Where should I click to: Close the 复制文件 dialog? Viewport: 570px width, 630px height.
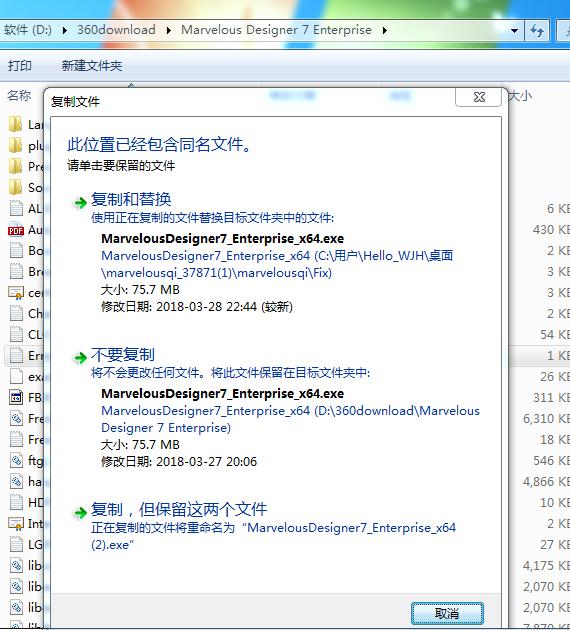click(478, 97)
